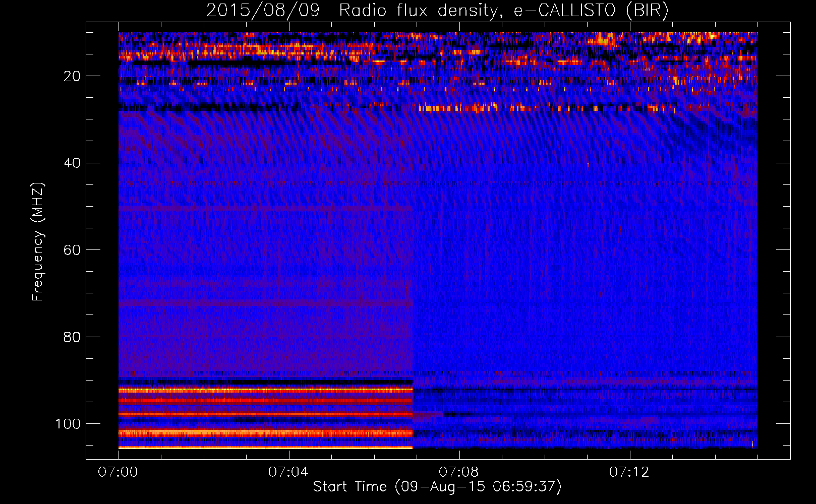Click the "Start Time (09-Aug-15 06:59:37)" label

(437, 487)
